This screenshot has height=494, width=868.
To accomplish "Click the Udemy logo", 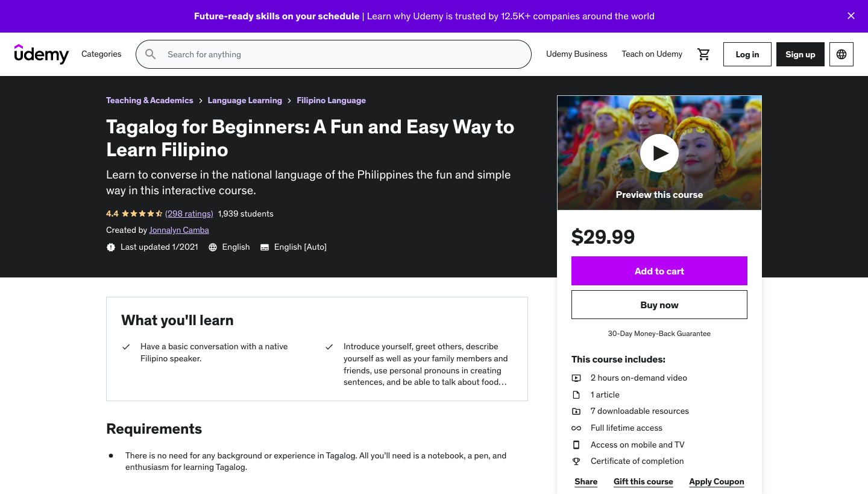I will pyautogui.click(x=42, y=54).
